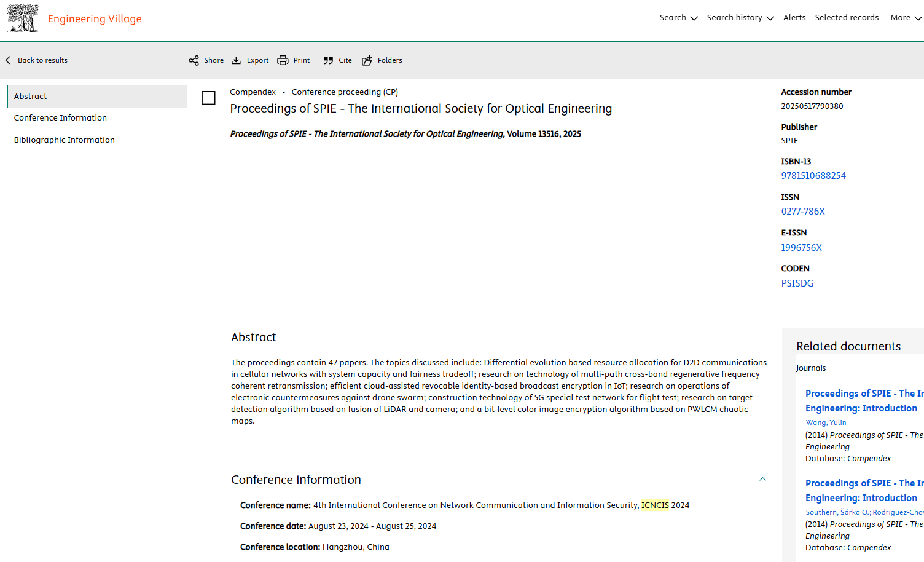Open author link Southern, Šárka O.
This screenshot has height=562, width=924.
pos(837,512)
